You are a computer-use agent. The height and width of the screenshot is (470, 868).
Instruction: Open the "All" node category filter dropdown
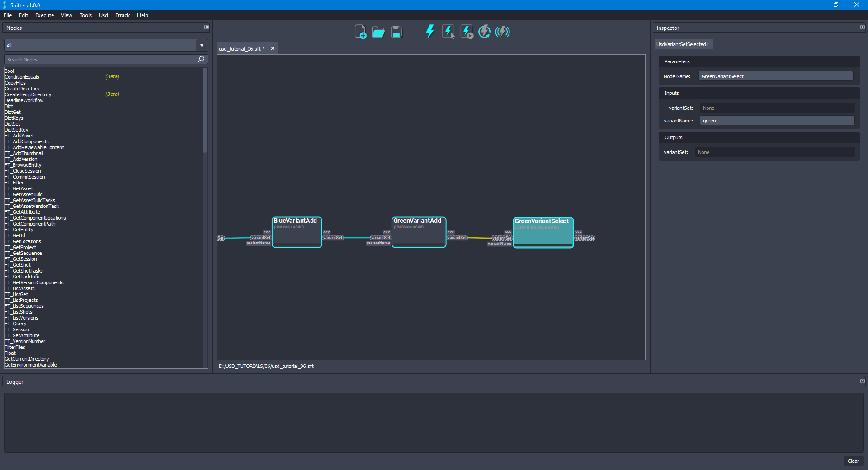click(201, 45)
